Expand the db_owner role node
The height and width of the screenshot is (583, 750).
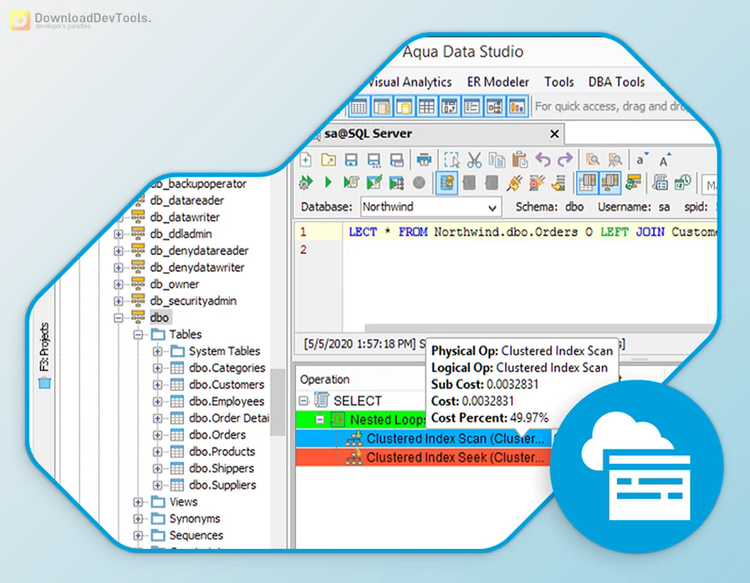click(x=118, y=285)
